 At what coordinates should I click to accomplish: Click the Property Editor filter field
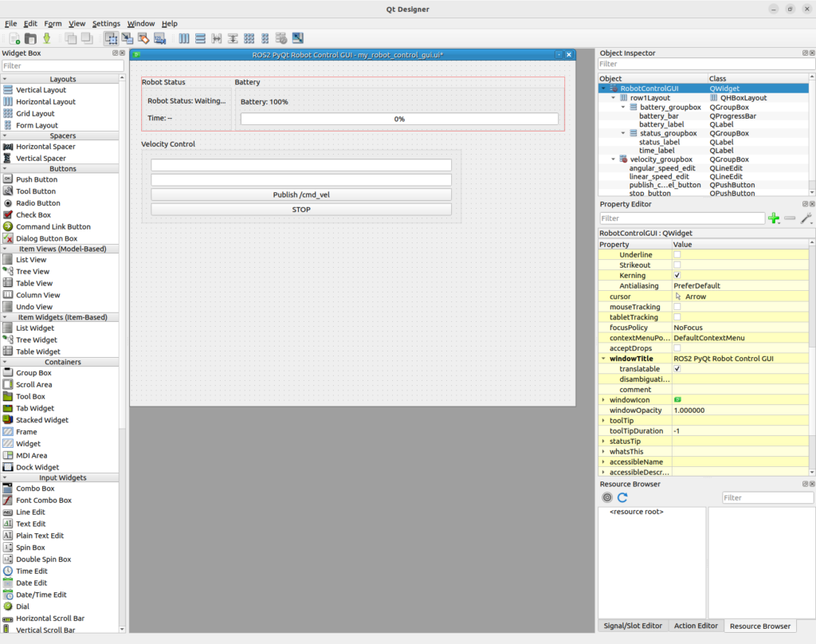682,218
